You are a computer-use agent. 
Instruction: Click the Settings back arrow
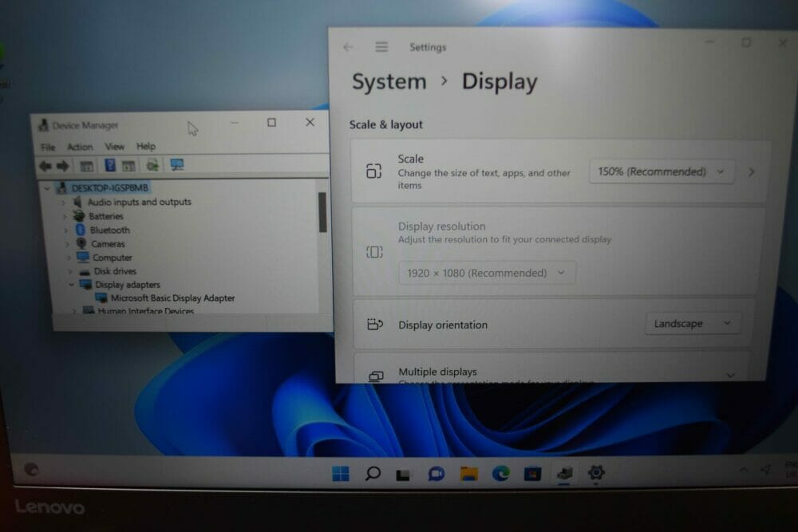(x=348, y=47)
